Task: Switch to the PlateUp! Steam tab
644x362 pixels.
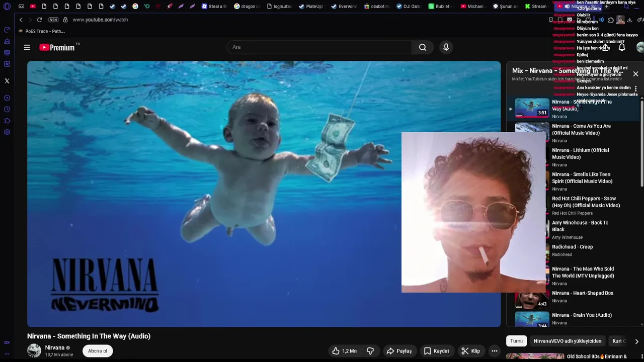Action: point(311,7)
